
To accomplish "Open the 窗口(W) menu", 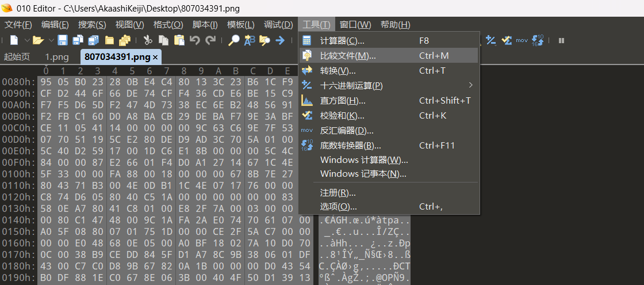I will 355,25.
